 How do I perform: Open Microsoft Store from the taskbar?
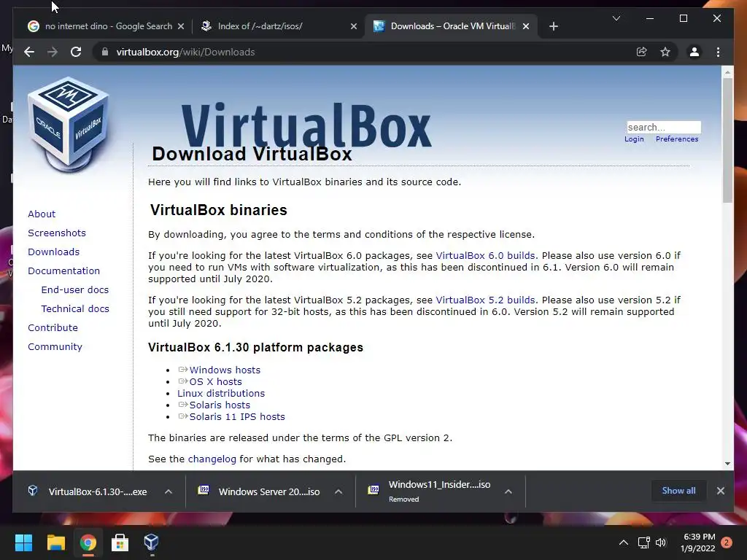point(120,542)
